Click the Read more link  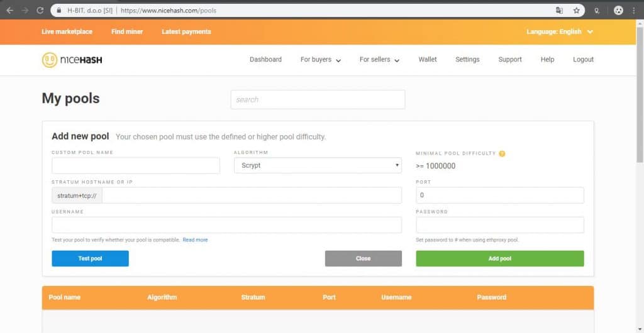[195, 240]
